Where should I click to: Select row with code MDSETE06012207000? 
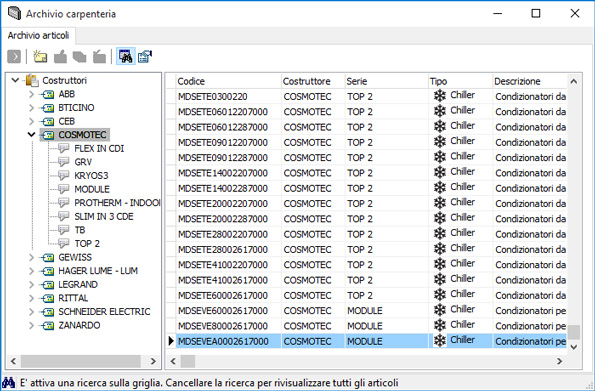tap(366, 112)
